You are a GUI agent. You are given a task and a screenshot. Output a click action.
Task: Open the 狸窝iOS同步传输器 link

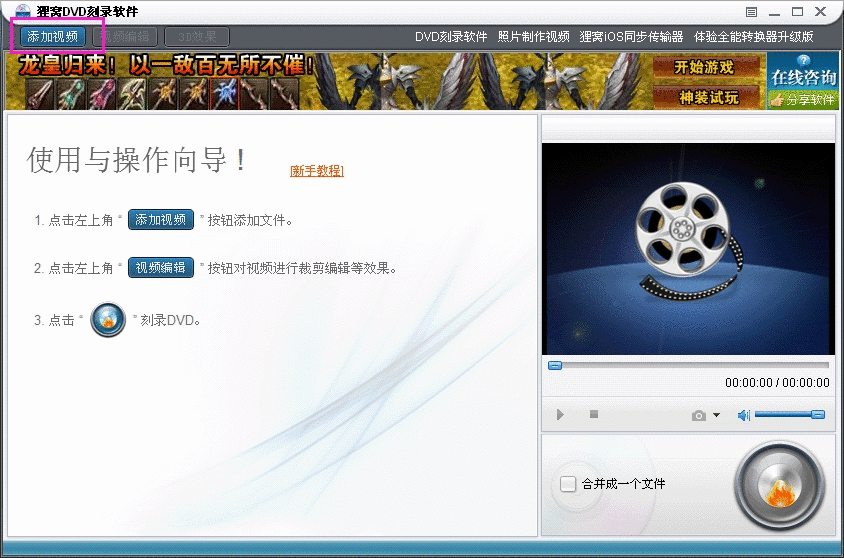click(x=631, y=37)
